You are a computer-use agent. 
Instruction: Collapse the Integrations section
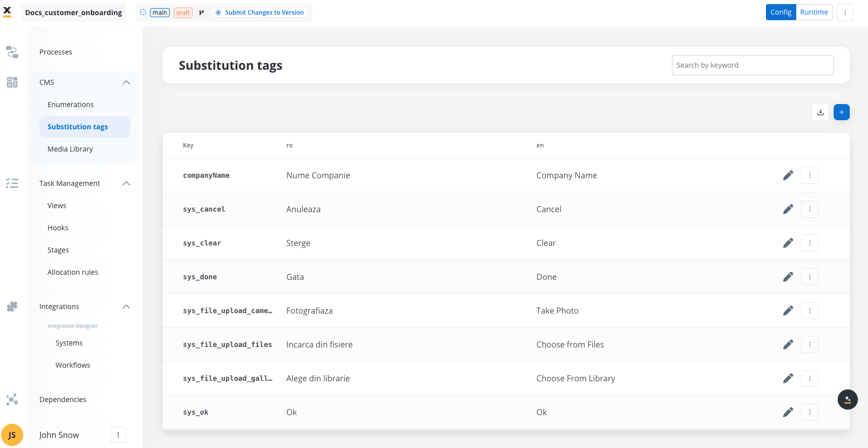pos(126,307)
